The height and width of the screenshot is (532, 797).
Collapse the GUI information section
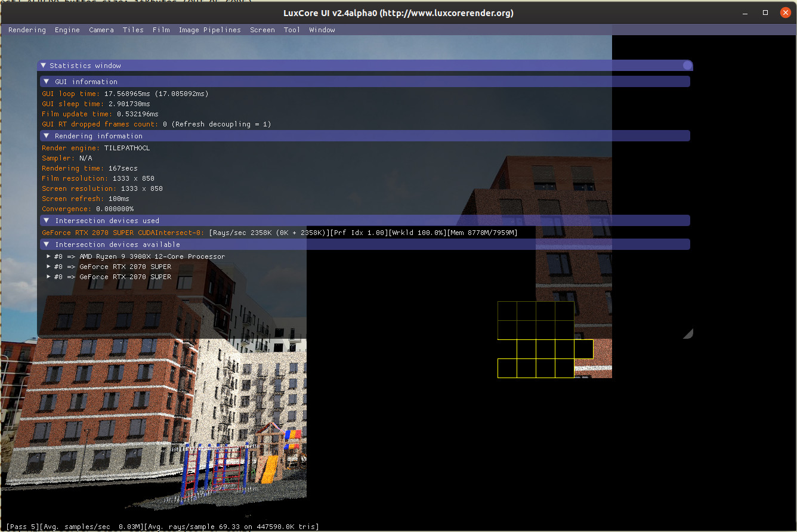[47, 81]
